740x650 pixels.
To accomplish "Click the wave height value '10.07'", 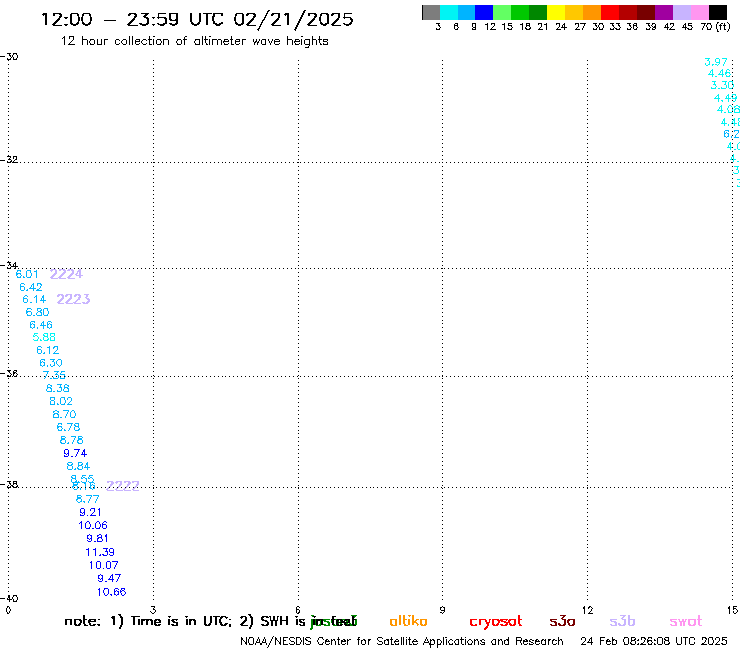I will click(x=103, y=566).
